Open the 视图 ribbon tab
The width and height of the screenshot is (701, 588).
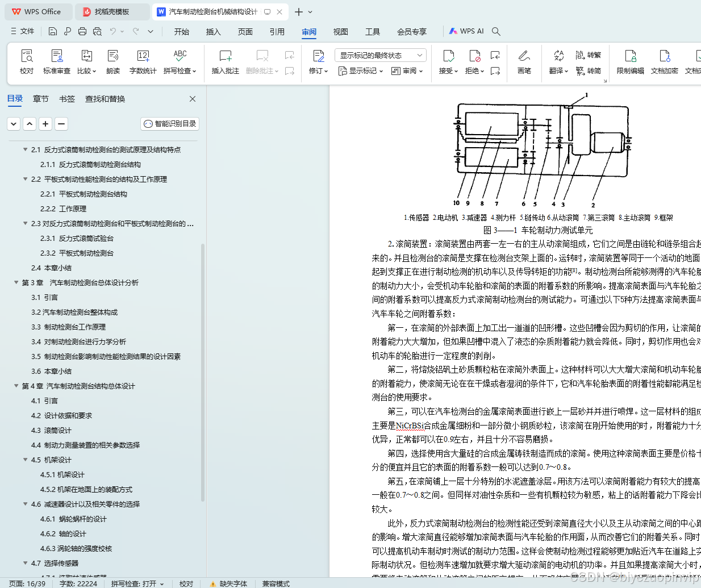tap(341, 32)
